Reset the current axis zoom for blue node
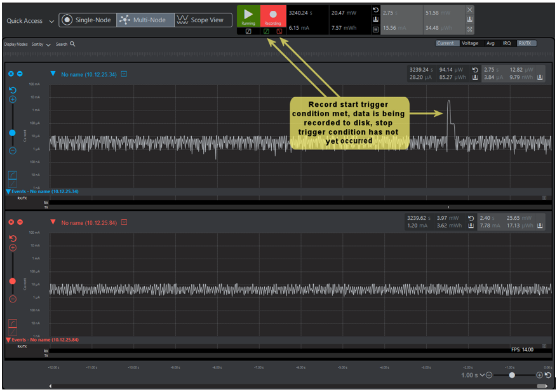The width and height of the screenshot is (557, 392). 13,90
